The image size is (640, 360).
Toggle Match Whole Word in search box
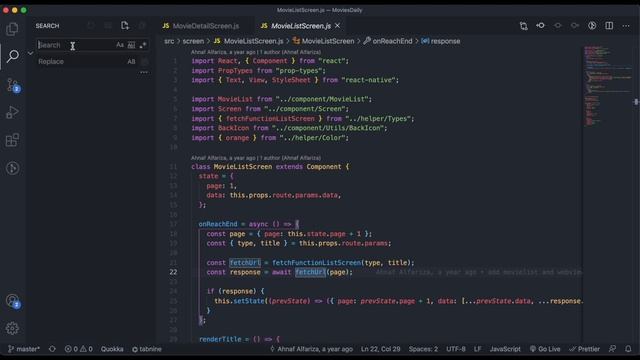(131, 45)
